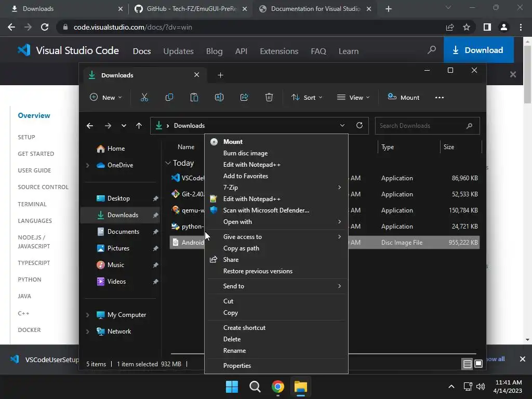
Task: Select Add to Favorites in context menu
Action: pyautogui.click(x=276, y=176)
